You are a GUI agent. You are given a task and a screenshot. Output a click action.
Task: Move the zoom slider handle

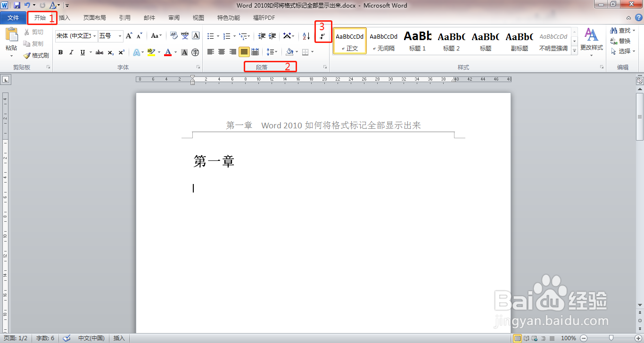tap(611, 338)
